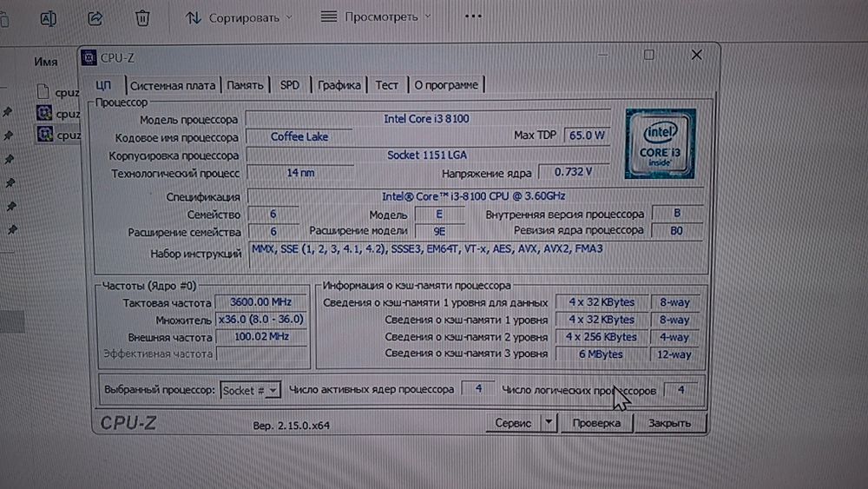The width and height of the screenshot is (868, 489).
Task: Click the 6 MBytes L3 cache value
Action: [602, 354]
